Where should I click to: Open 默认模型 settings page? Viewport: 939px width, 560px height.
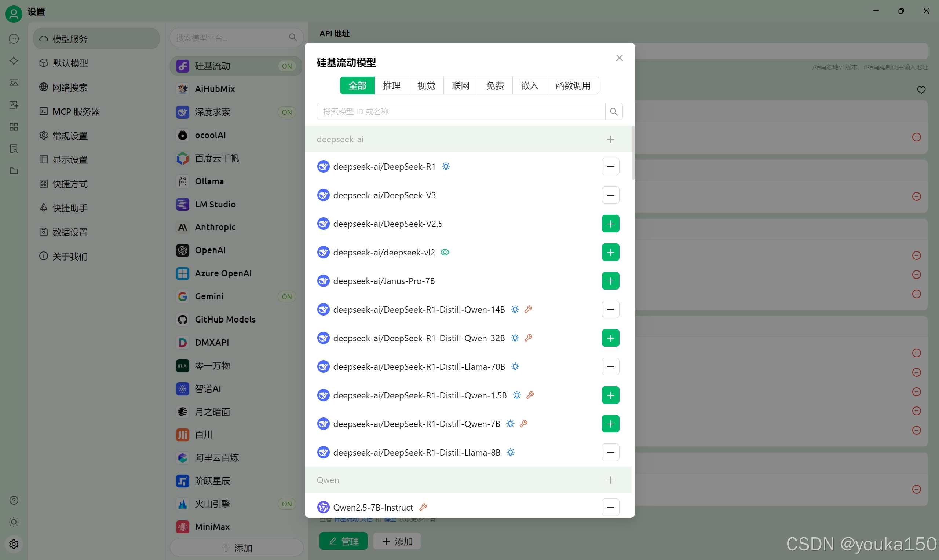[70, 63]
